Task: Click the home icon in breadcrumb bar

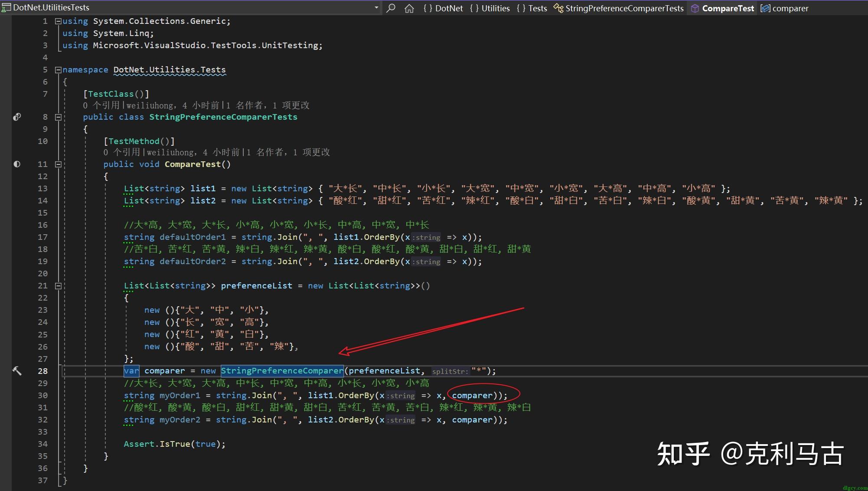Action: point(409,8)
